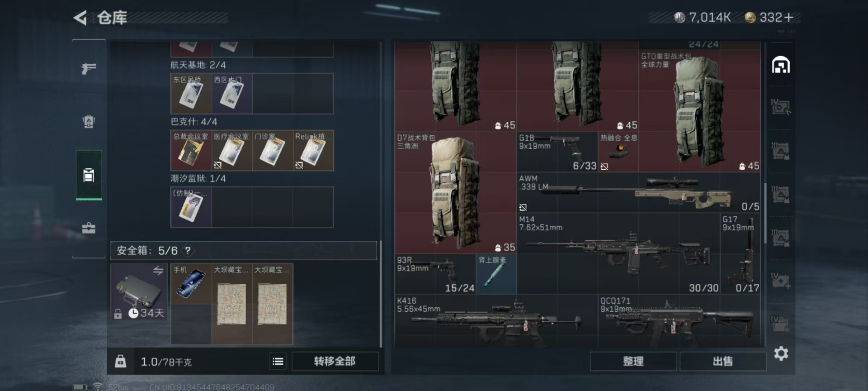This screenshot has height=391, width=868.
Task: Tap the safe box swap arrows icon
Action: point(158,271)
